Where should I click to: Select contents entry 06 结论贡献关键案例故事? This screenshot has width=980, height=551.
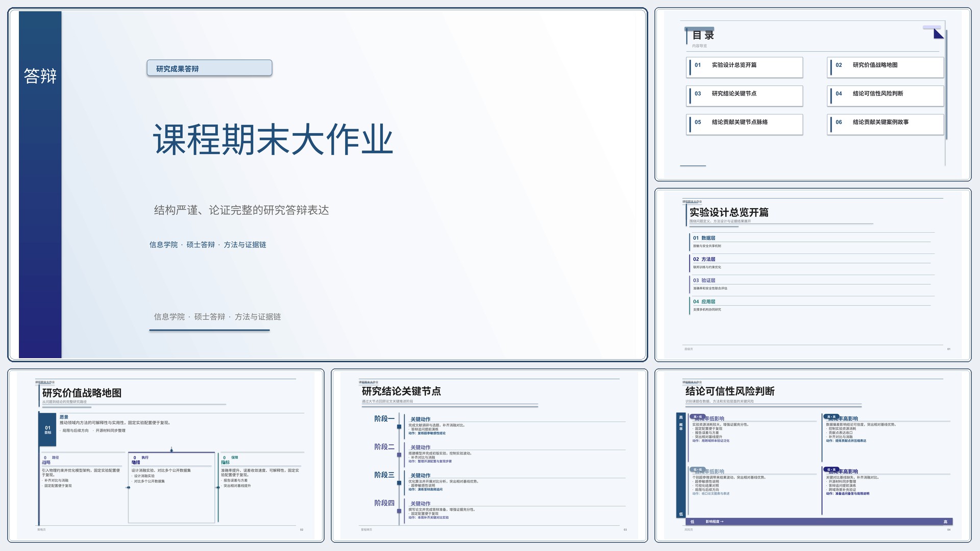pos(886,124)
